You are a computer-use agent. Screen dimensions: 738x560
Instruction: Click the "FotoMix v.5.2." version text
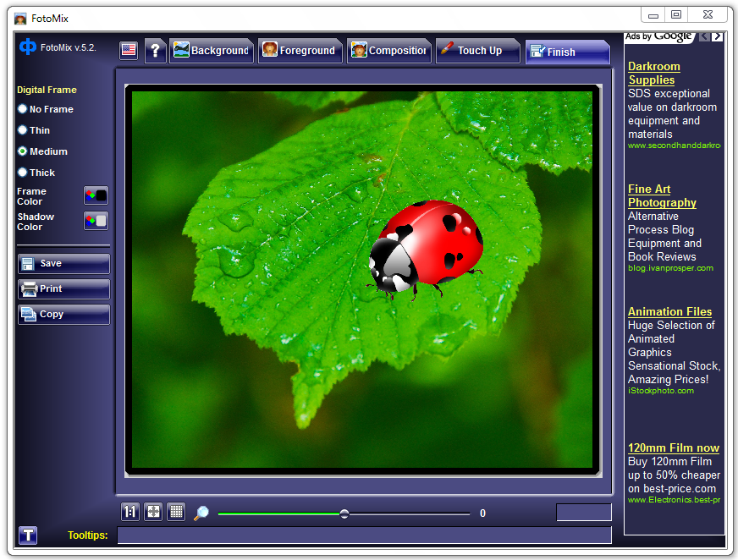69,47
